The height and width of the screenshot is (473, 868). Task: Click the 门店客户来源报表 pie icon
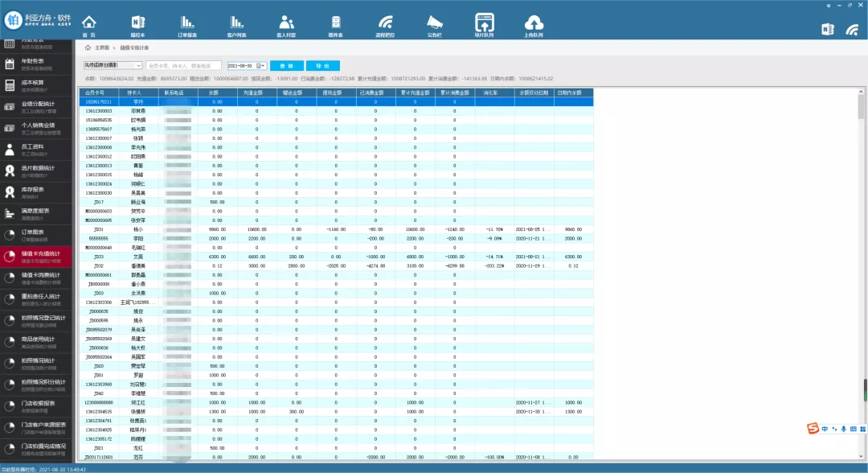coord(10,428)
